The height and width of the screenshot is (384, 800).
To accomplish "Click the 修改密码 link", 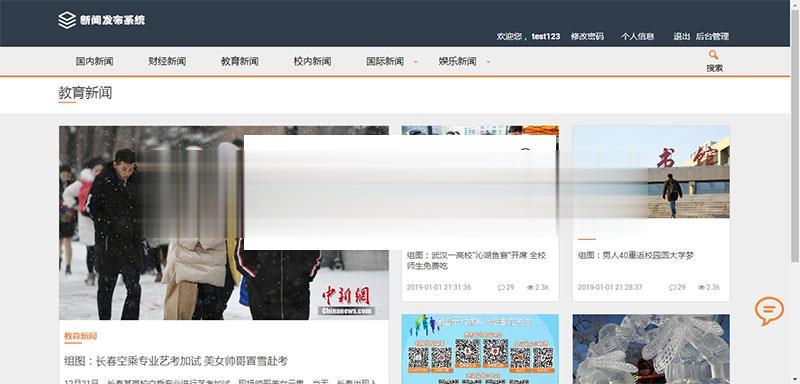I will pos(587,36).
